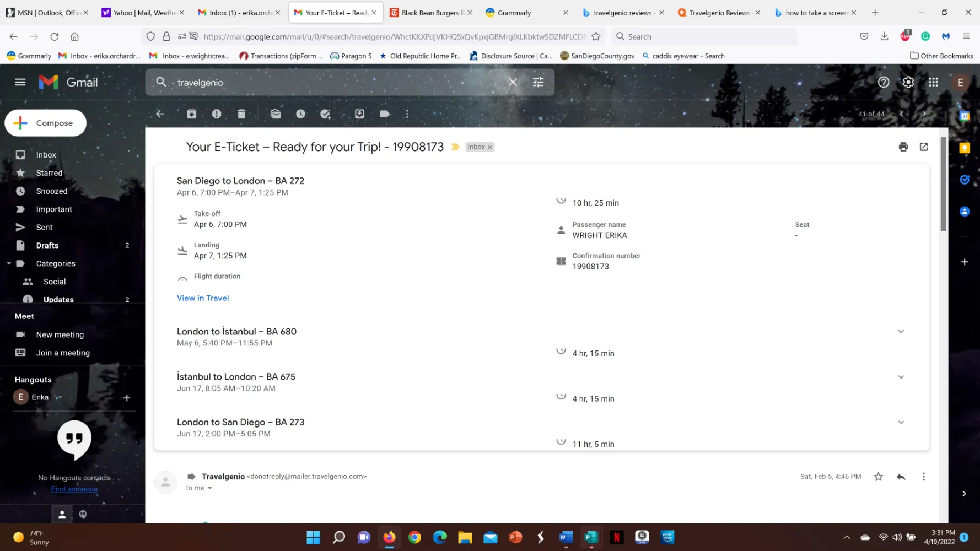
Task: Expand London to San Diego BA 273 flight
Action: tap(901, 422)
